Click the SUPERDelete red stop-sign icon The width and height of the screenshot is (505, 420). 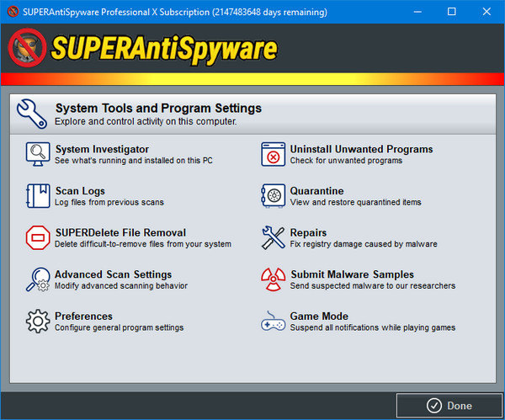pyautogui.click(x=38, y=238)
